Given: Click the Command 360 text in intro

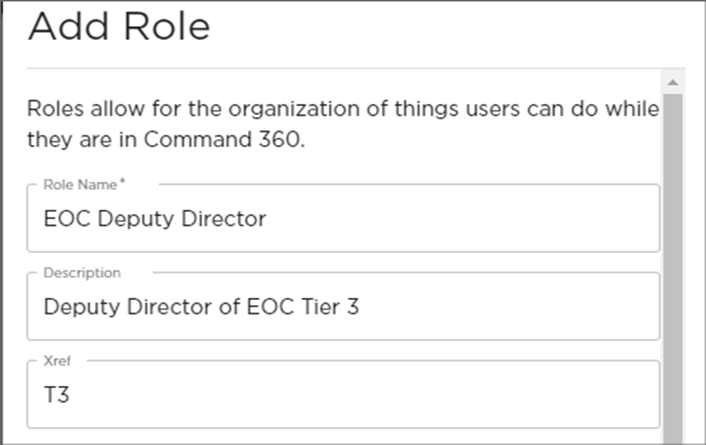Looking at the screenshot, I should click(223, 139).
